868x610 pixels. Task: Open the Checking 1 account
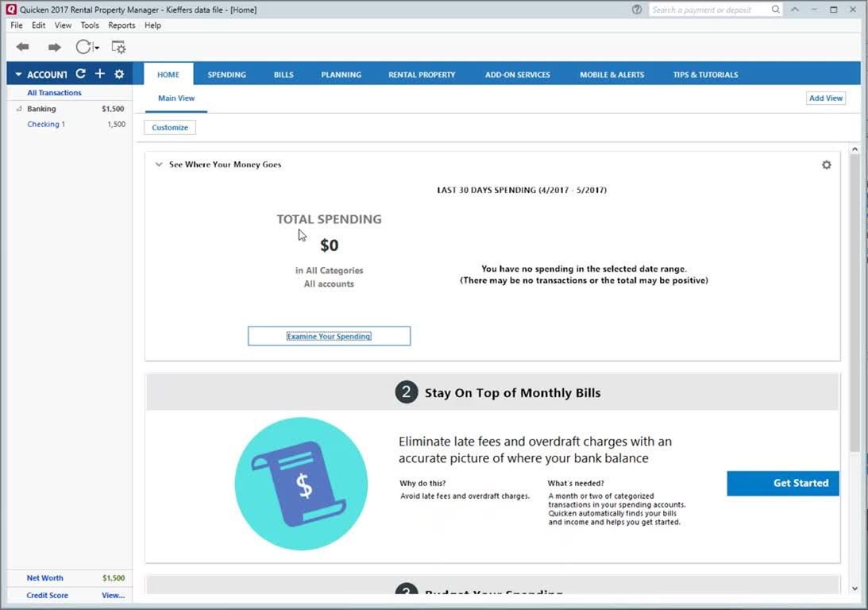46,125
